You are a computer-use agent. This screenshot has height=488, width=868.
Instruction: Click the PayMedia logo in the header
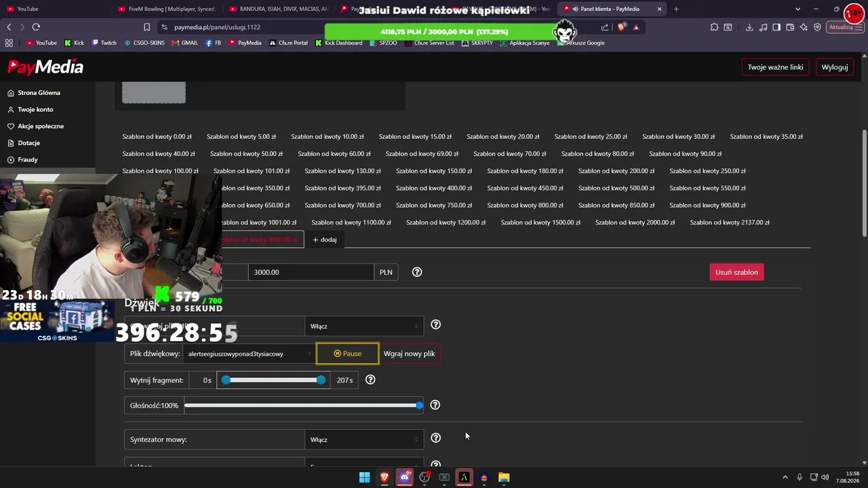[x=45, y=67]
